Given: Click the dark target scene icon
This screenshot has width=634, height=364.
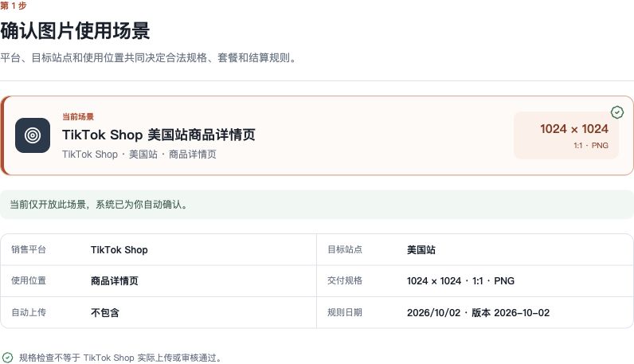Looking at the screenshot, I should coord(33,135).
